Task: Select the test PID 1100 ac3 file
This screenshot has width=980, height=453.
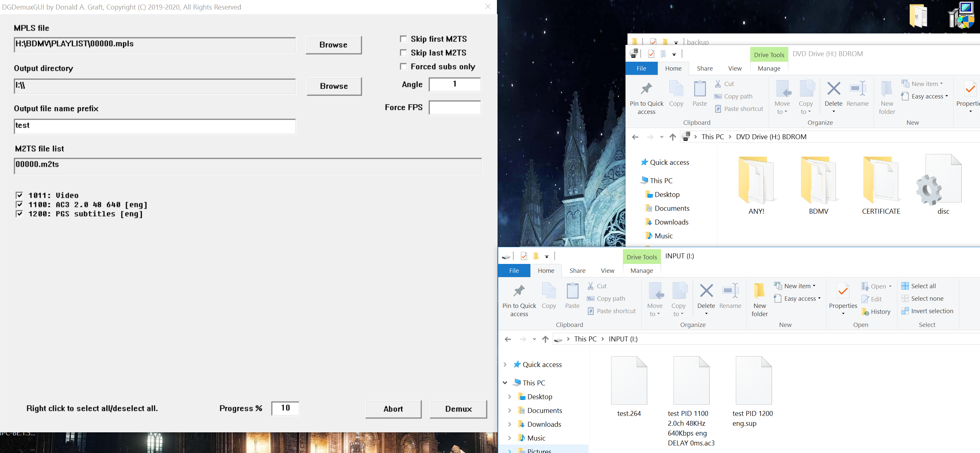Action: click(691, 401)
